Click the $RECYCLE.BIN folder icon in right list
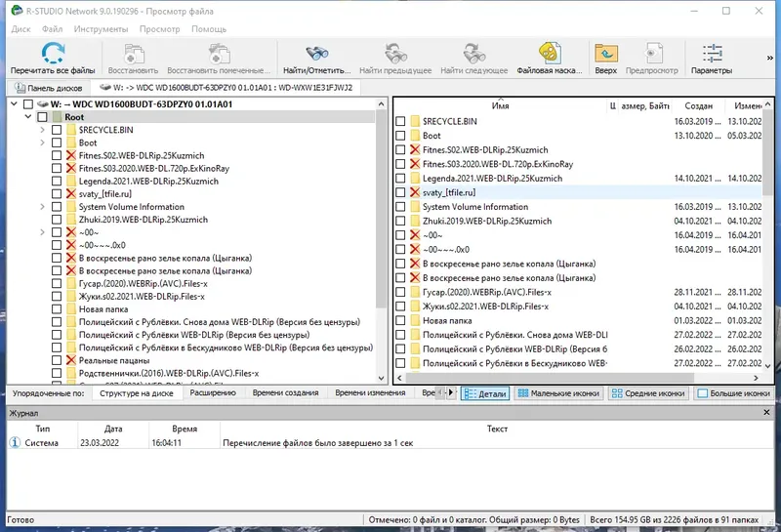Image resolution: width=781 pixels, height=532 pixels. [x=416, y=121]
